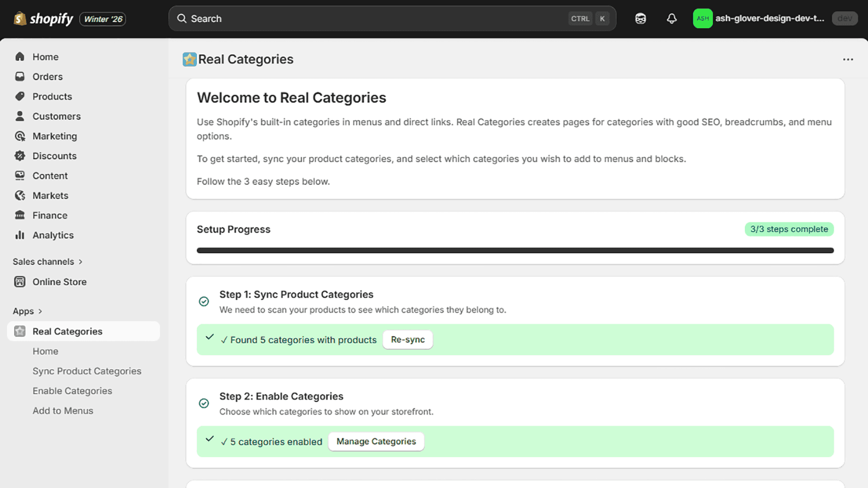Open the three-dot page actions menu
This screenshot has width=868, height=488.
(x=848, y=60)
